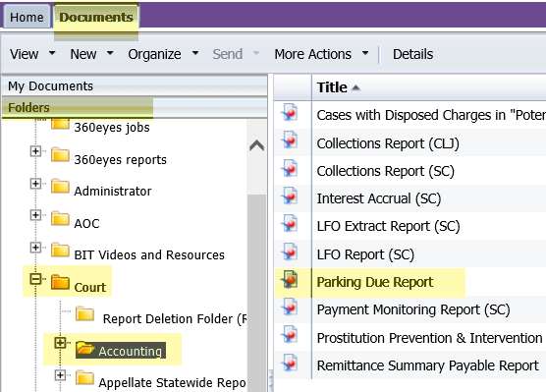Click the BIT Videos and Resources folder icon
The image size is (546, 392).
(x=60, y=250)
